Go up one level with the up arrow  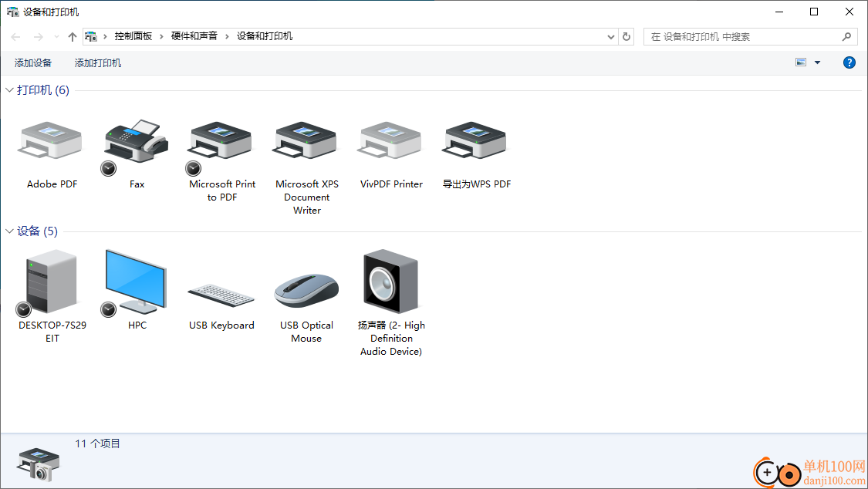[x=72, y=36]
